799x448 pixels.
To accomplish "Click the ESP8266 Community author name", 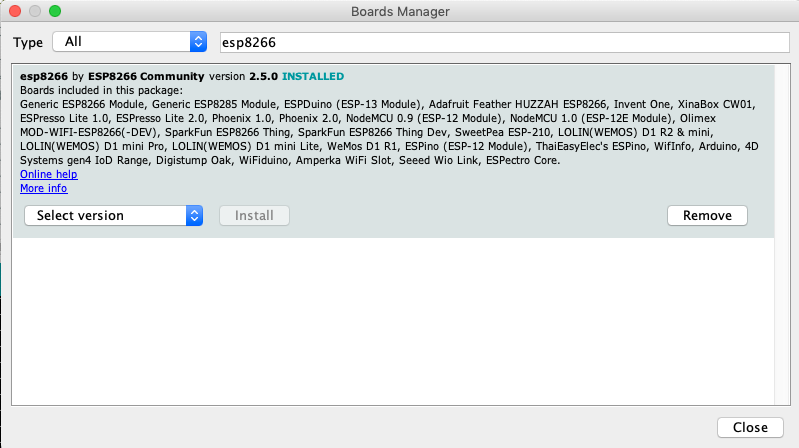I will [145, 76].
